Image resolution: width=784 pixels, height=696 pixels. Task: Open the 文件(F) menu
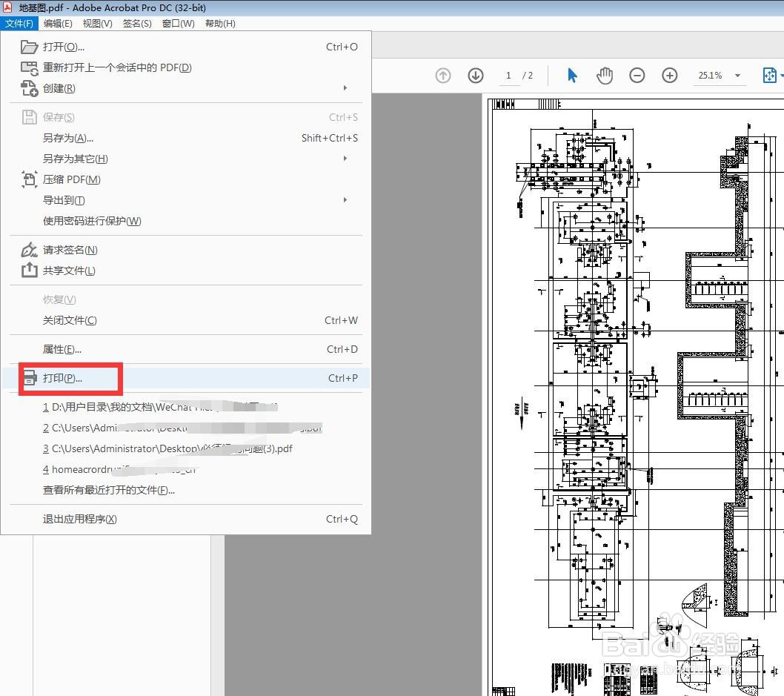(19, 24)
